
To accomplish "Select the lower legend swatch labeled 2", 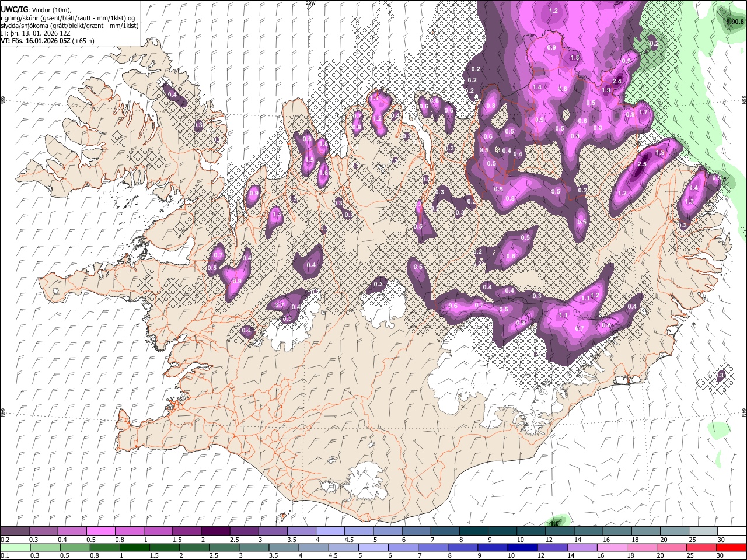I will (194, 548).
